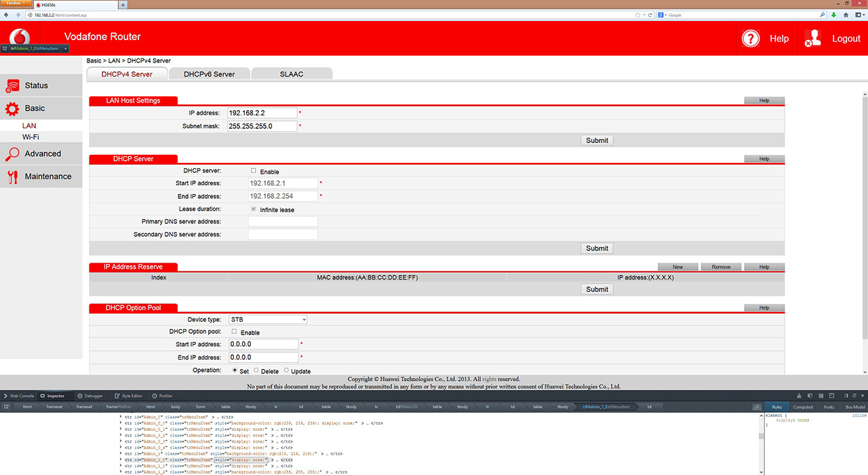Screen dimensions: 868x475
Task: Submit the LAN Host Settings form
Action: [x=597, y=140]
